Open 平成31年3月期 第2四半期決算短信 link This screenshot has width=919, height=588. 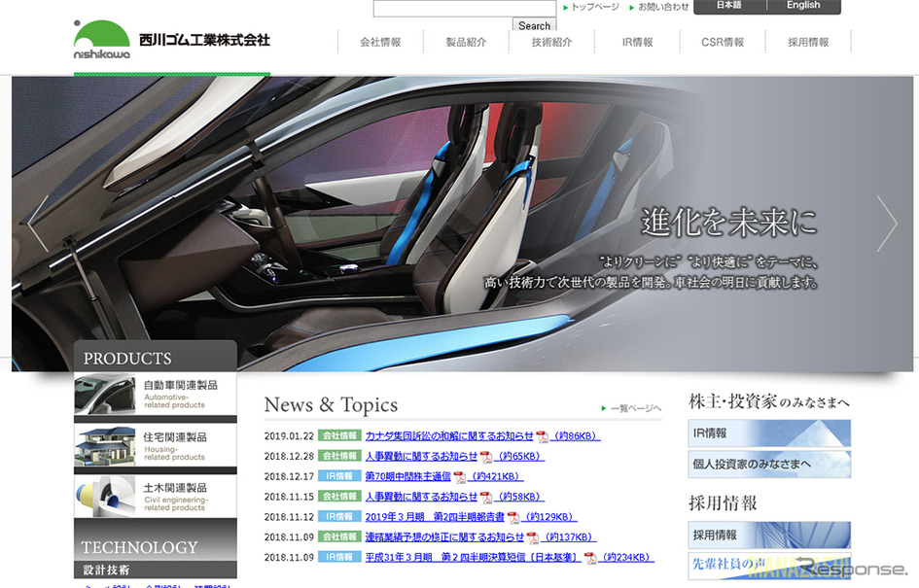[x=473, y=558]
